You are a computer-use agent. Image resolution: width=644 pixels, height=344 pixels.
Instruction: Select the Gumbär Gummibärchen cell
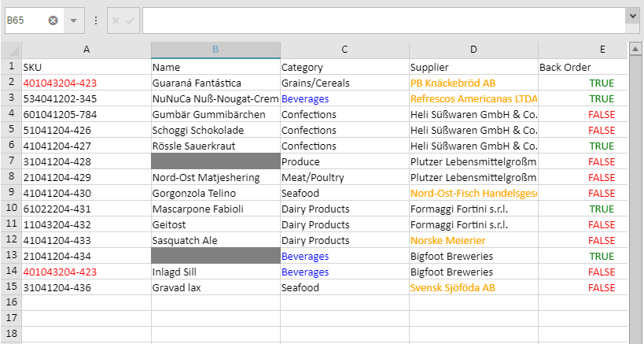[215, 114]
